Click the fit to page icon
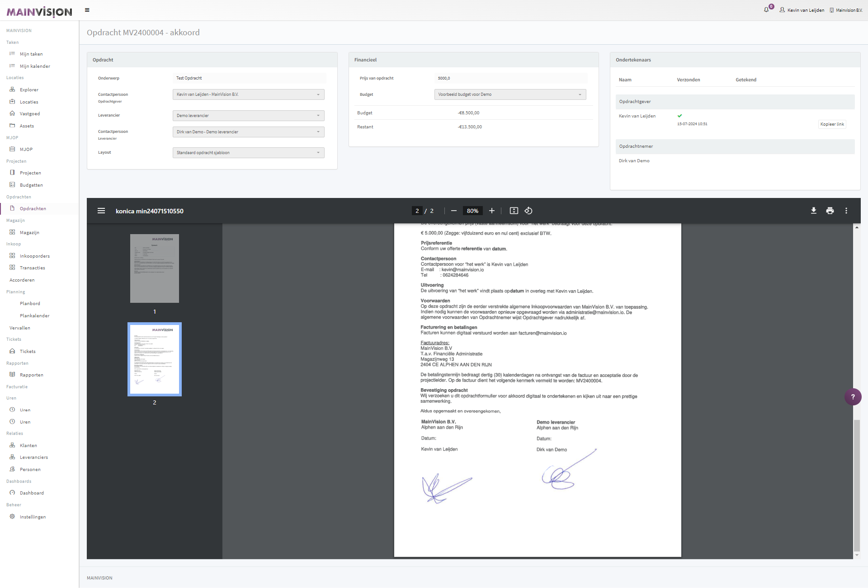 pos(514,211)
